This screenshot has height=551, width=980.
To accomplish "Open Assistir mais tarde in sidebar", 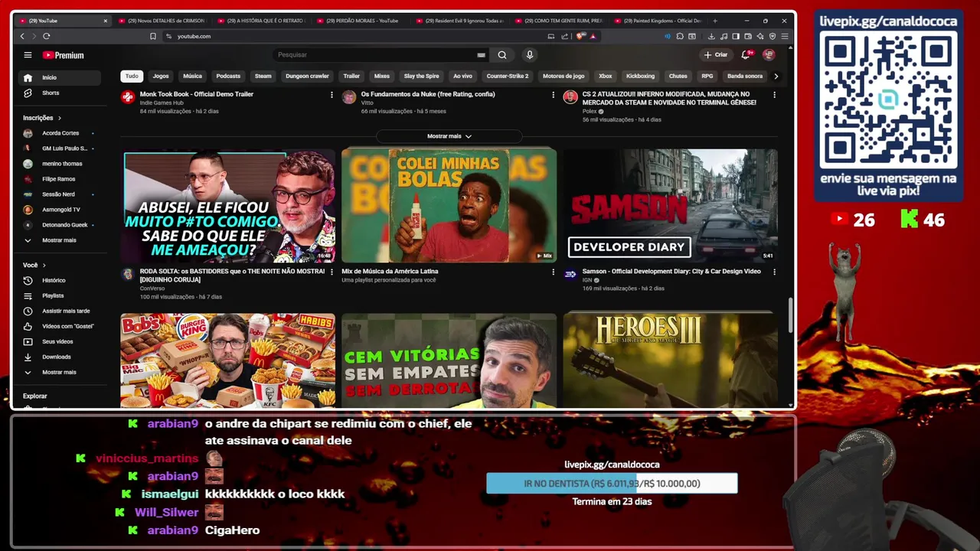I will (59, 311).
